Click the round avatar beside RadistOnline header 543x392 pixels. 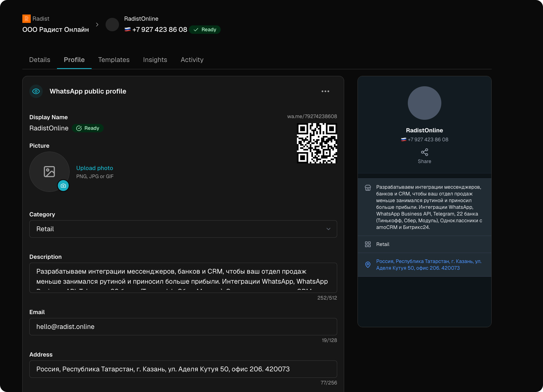[112, 25]
